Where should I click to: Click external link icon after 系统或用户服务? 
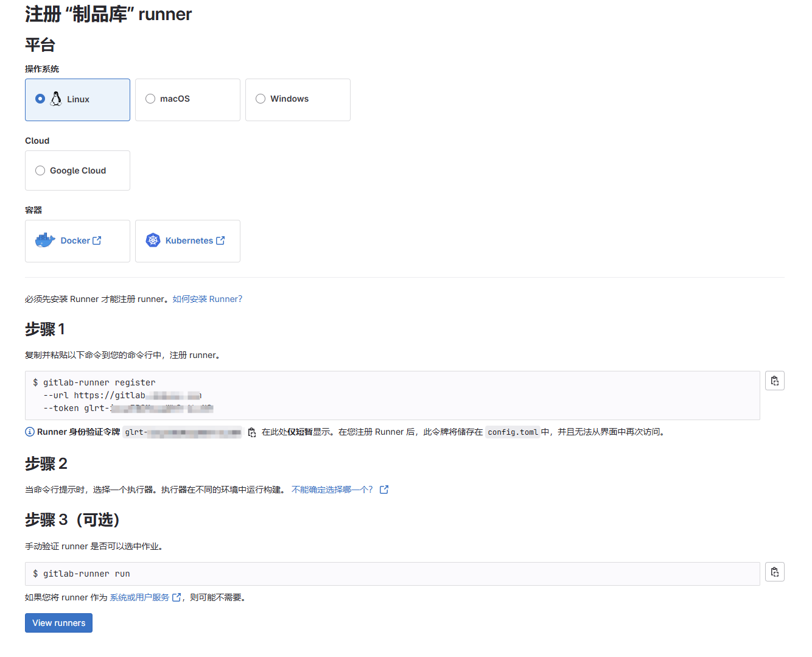(177, 597)
